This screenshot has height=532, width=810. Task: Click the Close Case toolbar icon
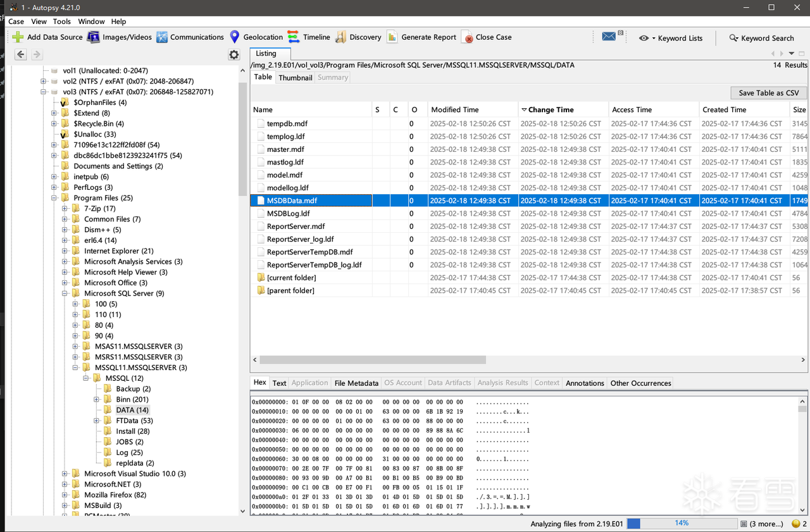[x=467, y=37]
